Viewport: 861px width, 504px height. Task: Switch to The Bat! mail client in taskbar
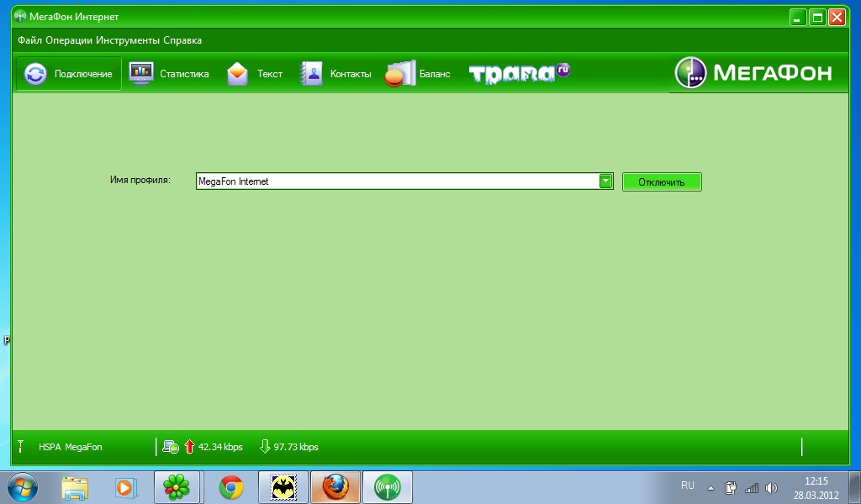click(x=283, y=487)
